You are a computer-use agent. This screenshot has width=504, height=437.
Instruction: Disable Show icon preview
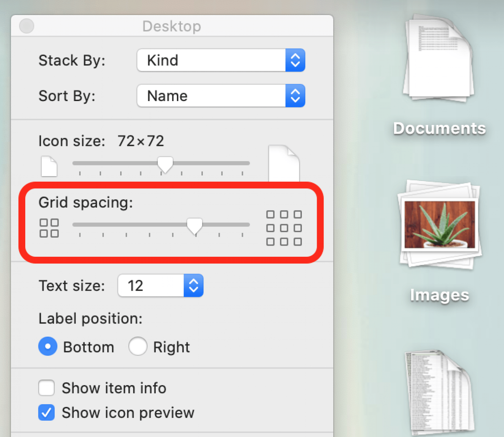(x=46, y=412)
